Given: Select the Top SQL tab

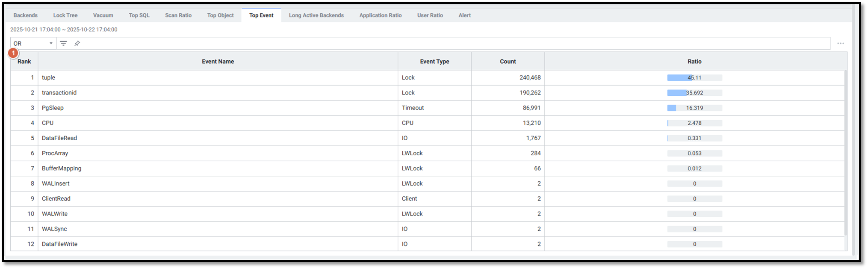Looking at the screenshot, I should [x=139, y=15].
